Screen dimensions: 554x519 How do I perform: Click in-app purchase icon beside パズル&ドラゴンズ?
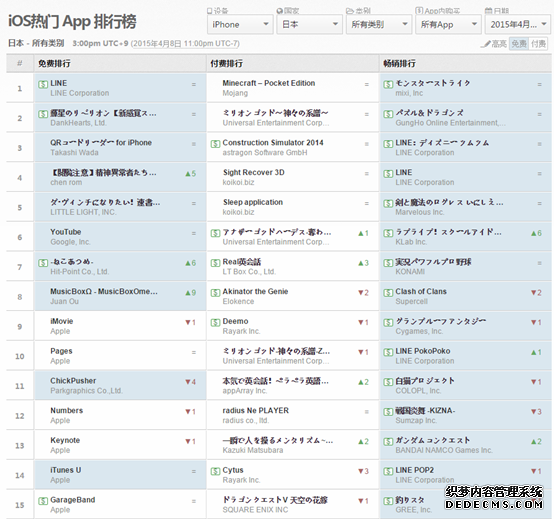click(x=388, y=114)
